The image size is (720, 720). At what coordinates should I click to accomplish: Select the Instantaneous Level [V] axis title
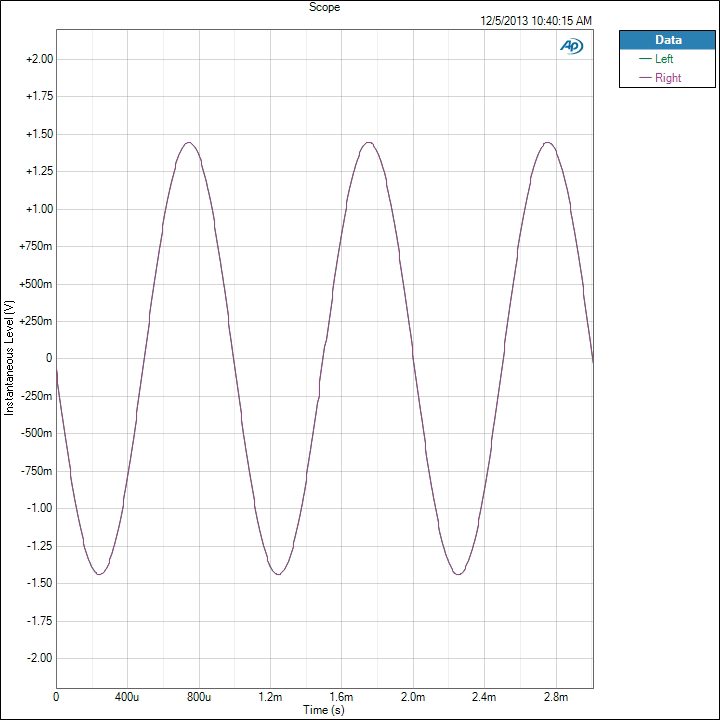pyautogui.click(x=9, y=358)
